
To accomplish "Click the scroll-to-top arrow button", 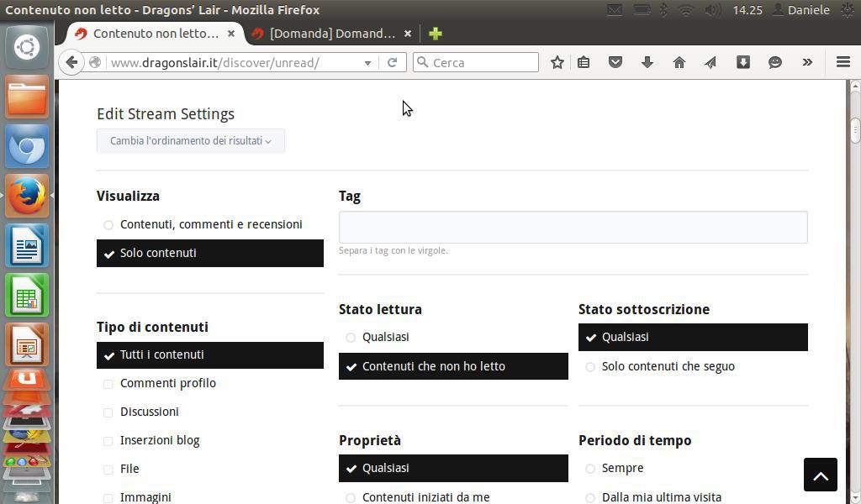I will [820, 475].
